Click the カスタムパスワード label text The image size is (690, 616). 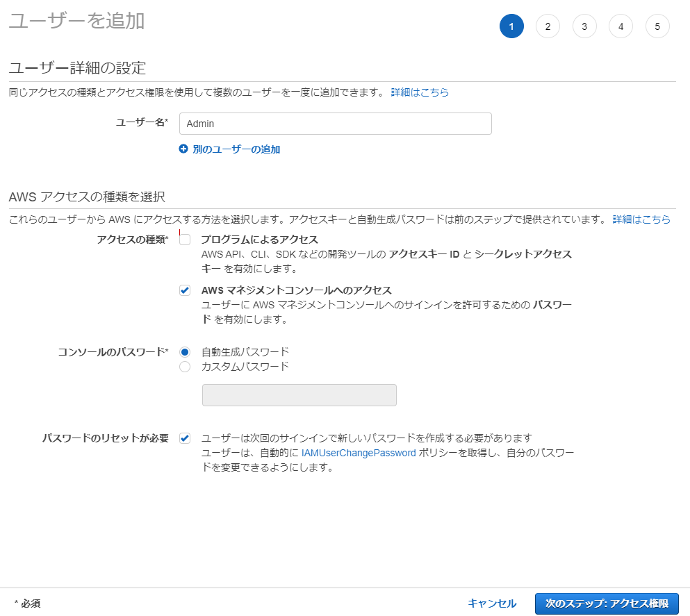pos(245,367)
